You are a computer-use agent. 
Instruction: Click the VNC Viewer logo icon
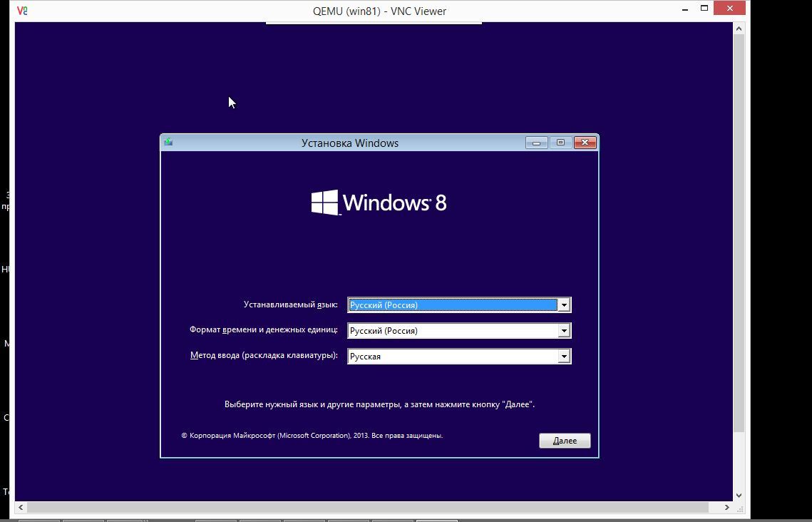pyautogui.click(x=22, y=11)
